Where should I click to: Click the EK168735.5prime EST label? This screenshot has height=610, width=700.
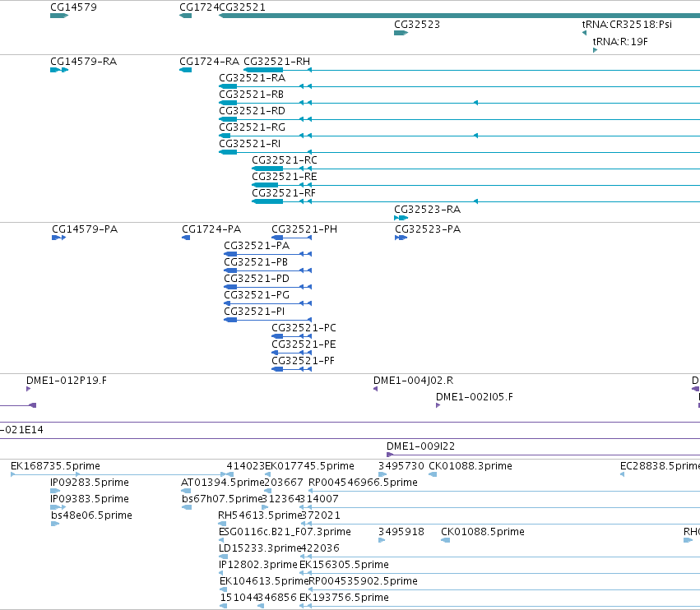[x=55, y=466]
